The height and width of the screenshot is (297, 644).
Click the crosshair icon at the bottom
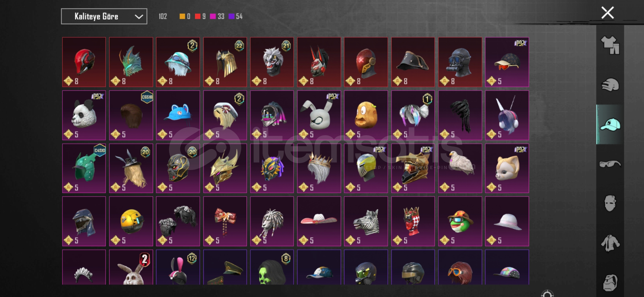click(547, 294)
